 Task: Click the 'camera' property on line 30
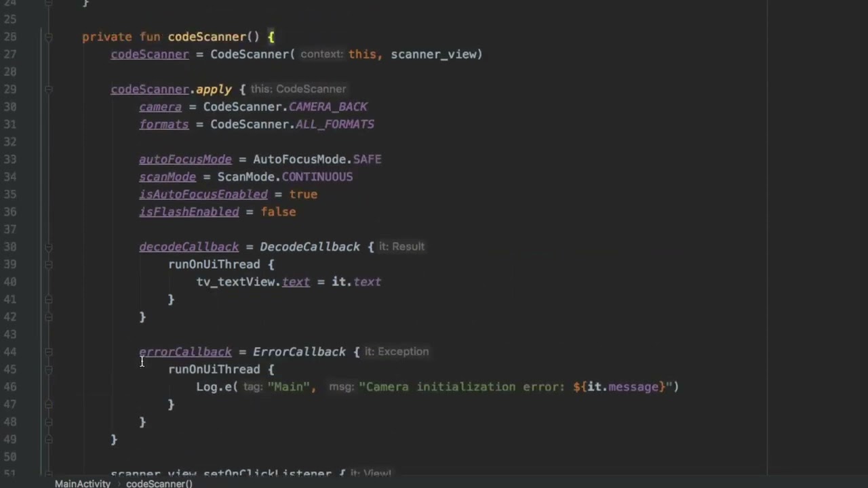coord(160,107)
